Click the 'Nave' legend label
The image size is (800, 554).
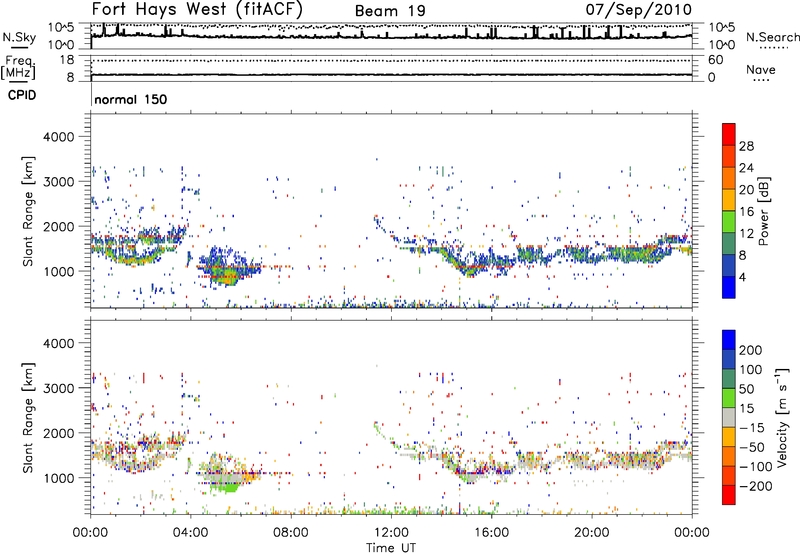[760, 69]
